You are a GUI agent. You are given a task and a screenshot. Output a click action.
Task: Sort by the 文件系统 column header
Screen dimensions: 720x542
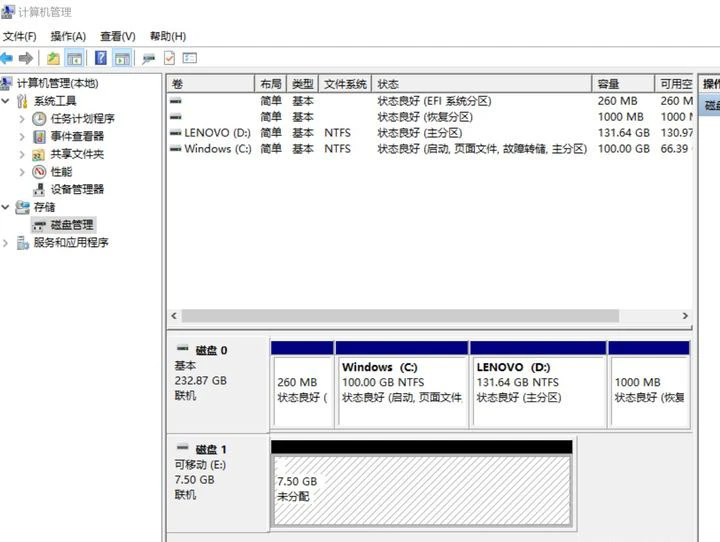[x=345, y=84]
